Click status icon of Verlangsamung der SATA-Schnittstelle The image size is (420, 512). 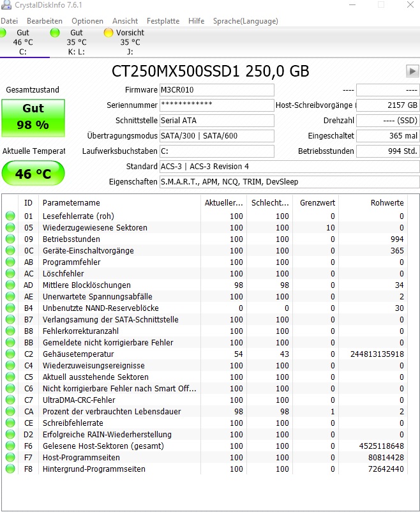pyautogui.click(x=10, y=319)
